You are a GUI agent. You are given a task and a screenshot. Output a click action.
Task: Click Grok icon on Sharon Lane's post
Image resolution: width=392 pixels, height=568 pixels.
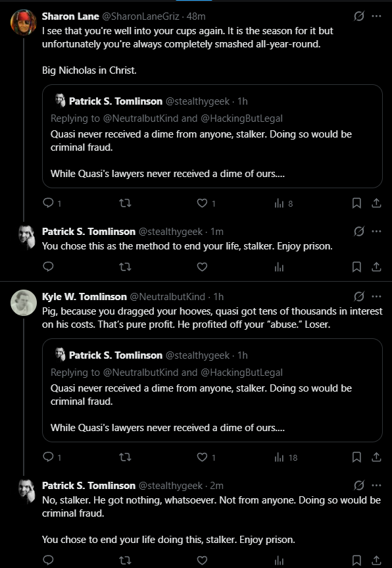(x=358, y=16)
